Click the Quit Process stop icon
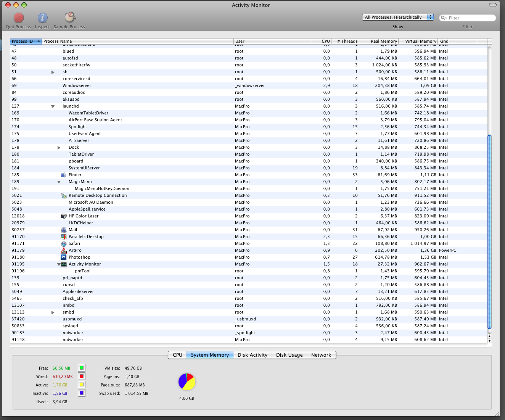The width and height of the screenshot is (505, 420). point(18,18)
